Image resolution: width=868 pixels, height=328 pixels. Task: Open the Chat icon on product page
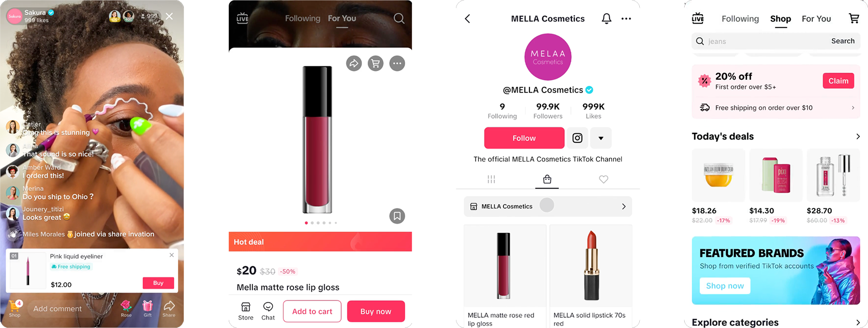268,311
